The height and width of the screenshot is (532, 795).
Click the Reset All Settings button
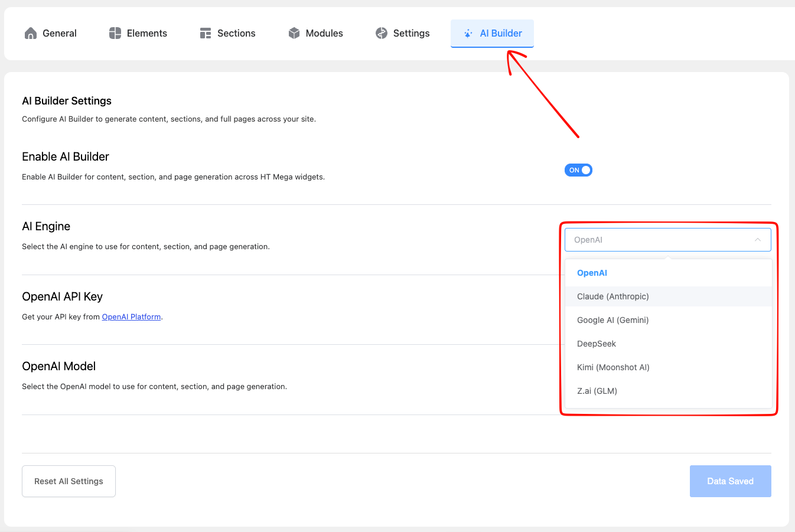pyautogui.click(x=69, y=481)
